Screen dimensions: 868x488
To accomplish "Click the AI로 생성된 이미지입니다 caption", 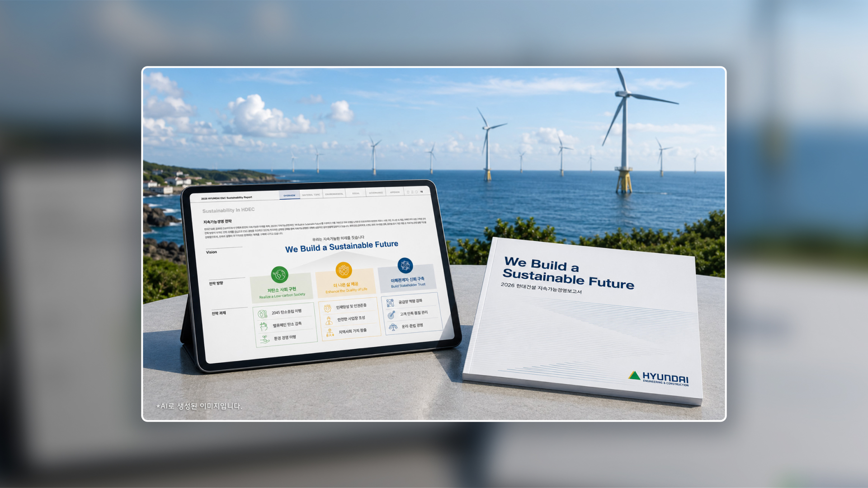I will (x=199, y=406).
